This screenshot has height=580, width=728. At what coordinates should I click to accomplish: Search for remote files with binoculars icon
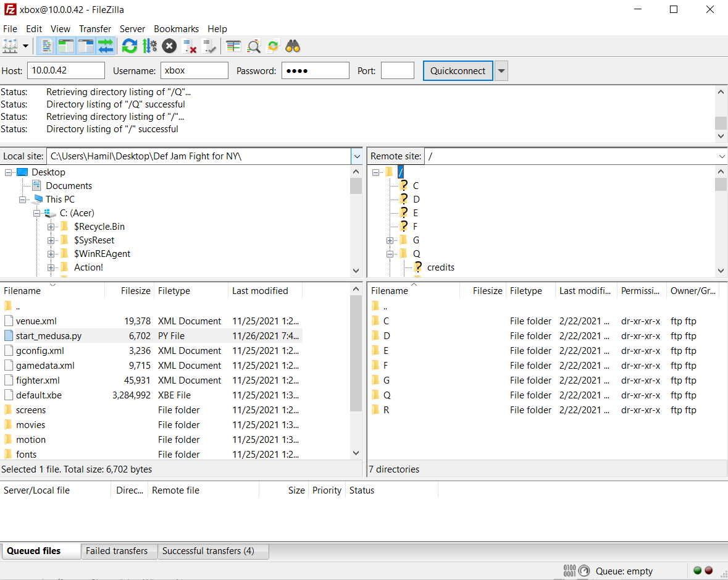(293, 46)
